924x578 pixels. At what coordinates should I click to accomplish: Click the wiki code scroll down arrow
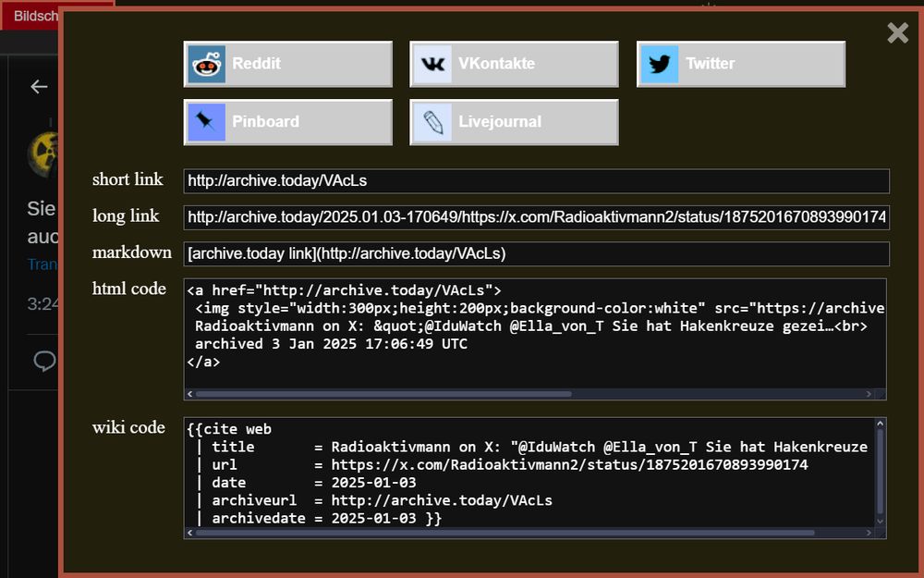(x=880, y=522)
